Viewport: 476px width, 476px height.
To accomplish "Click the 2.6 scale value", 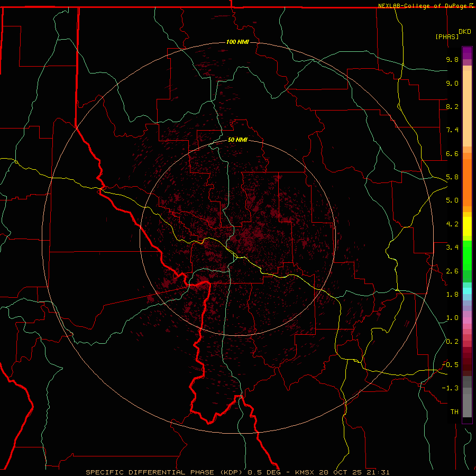I will click(x=452, y=271).
